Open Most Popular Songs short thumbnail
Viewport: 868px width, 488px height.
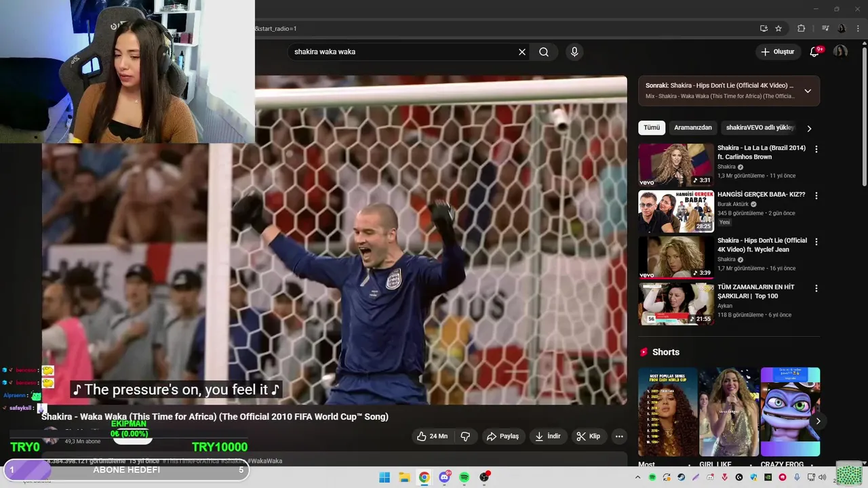tap(667, 412)
